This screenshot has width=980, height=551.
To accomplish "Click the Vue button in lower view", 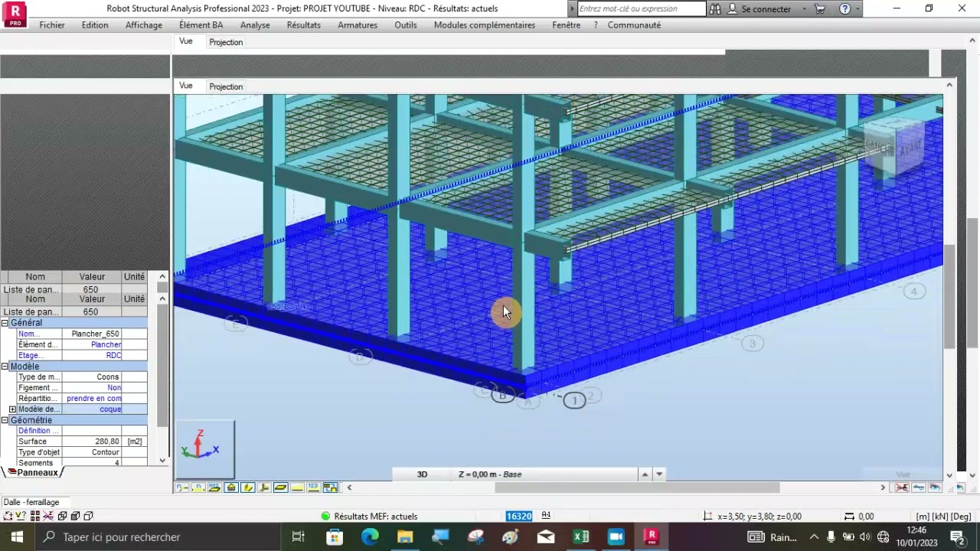I will pos(186,86).
